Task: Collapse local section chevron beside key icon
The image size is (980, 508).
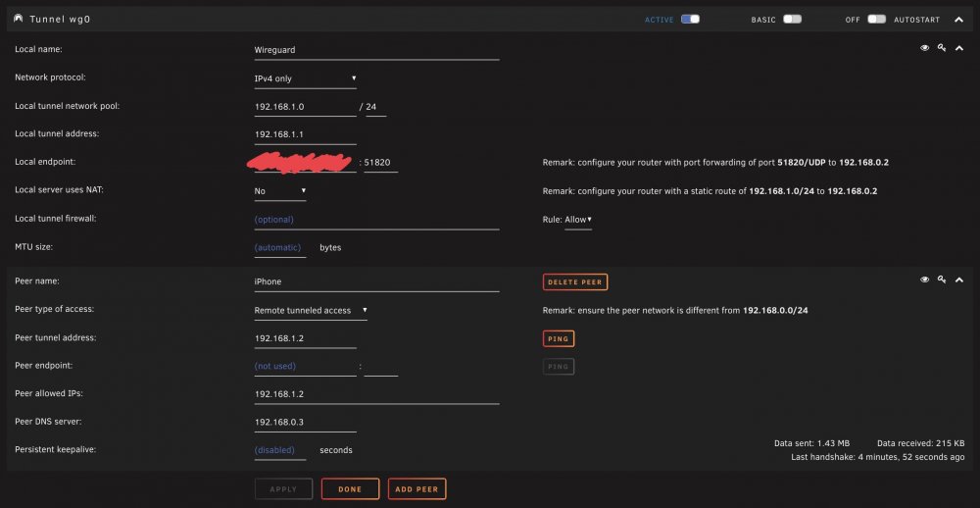Action: pos(958,48)
